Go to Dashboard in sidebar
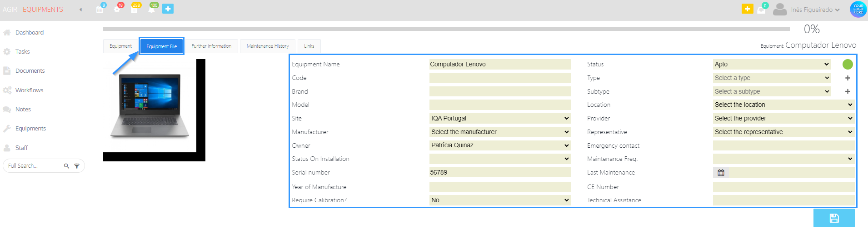The height and width of the screenshot is (230, 868). pos(30,33)
